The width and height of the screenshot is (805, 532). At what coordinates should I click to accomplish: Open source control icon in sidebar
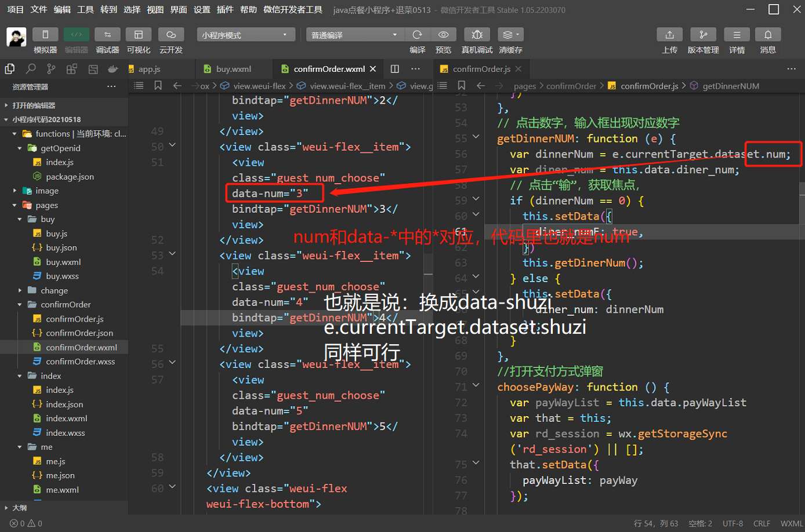click(51, 69)
